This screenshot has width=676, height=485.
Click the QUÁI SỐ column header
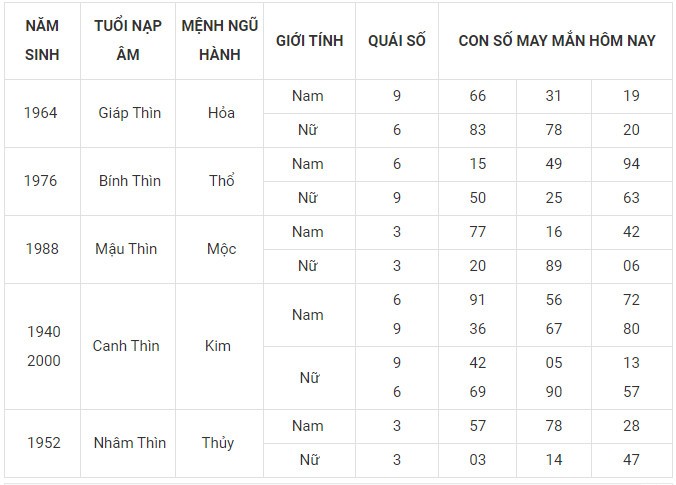point(396,40)
